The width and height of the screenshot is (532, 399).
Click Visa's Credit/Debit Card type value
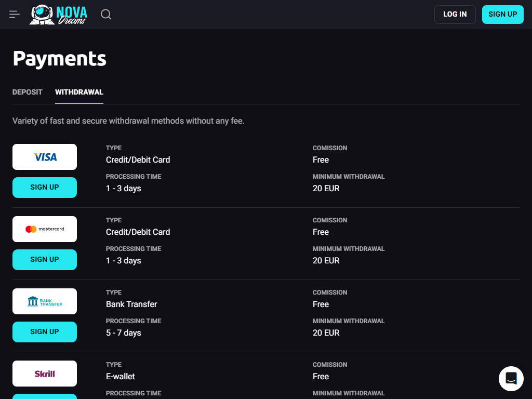click(138, 160)
